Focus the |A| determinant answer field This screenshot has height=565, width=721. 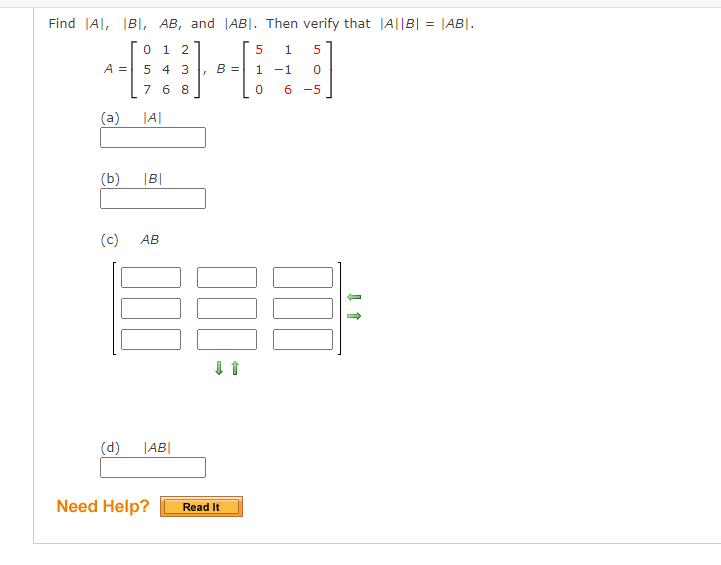tap(153, 137)
